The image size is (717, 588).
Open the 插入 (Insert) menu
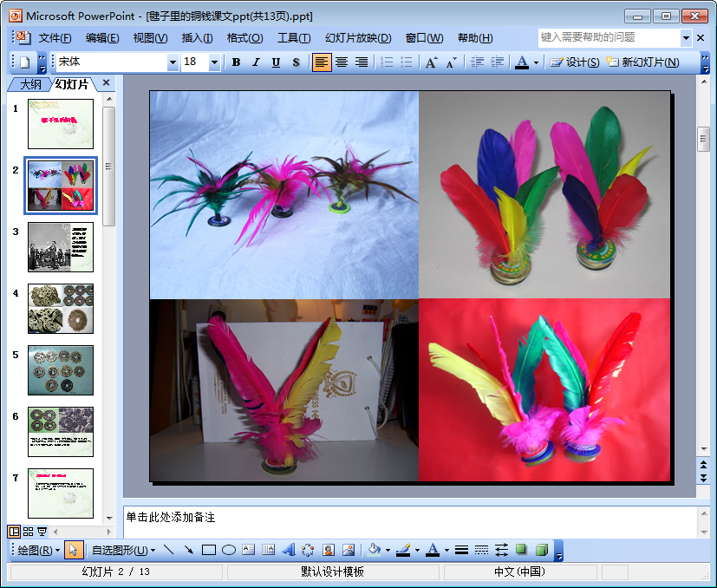pos(197,38)
